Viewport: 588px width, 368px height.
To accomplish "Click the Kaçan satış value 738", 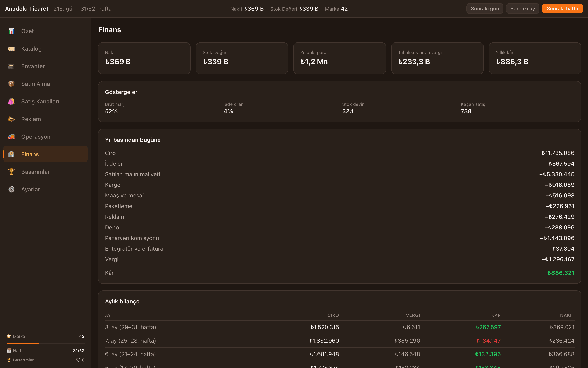I will point(466,111).
